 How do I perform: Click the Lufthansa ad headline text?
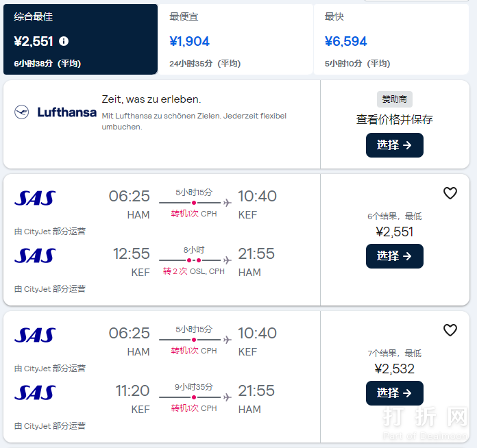coord(151,99)
